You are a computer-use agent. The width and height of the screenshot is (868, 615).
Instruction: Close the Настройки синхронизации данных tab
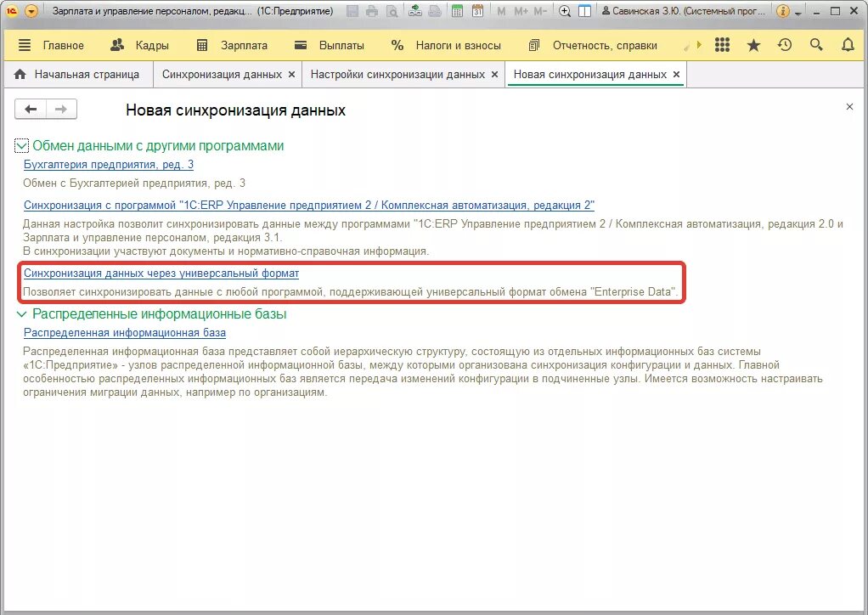point(494,74)
